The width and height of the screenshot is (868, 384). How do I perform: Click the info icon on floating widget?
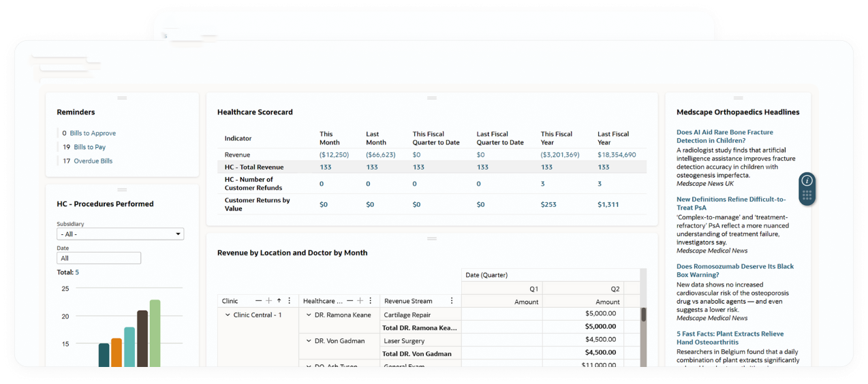pyautogui.click(x=807, y=180)
